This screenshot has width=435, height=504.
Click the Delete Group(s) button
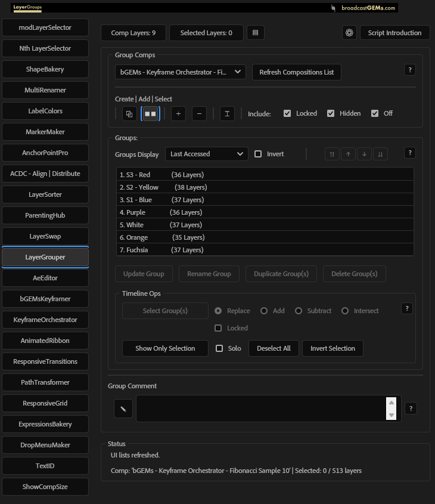coord(355,274)
